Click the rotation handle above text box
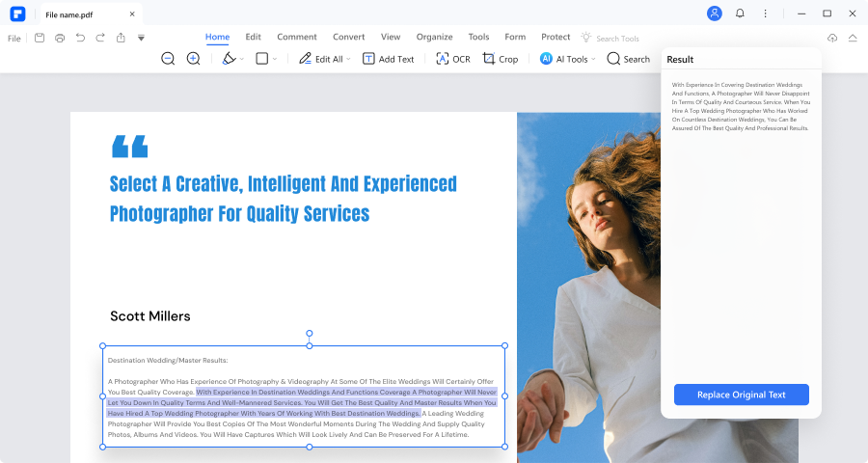This screenshot has height=463, width=868. coord(310,334)
